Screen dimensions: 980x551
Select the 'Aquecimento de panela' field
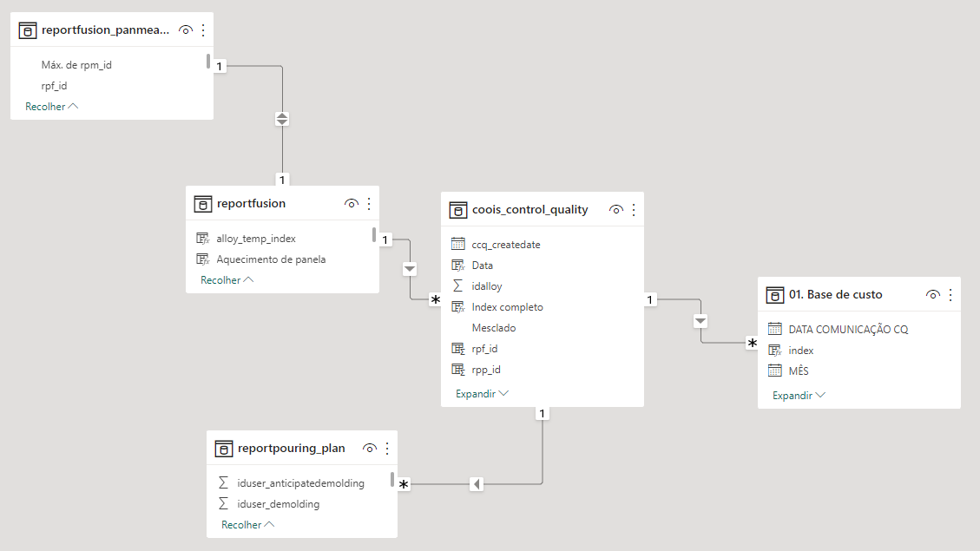pyautogui.click(x=271, y=259)
